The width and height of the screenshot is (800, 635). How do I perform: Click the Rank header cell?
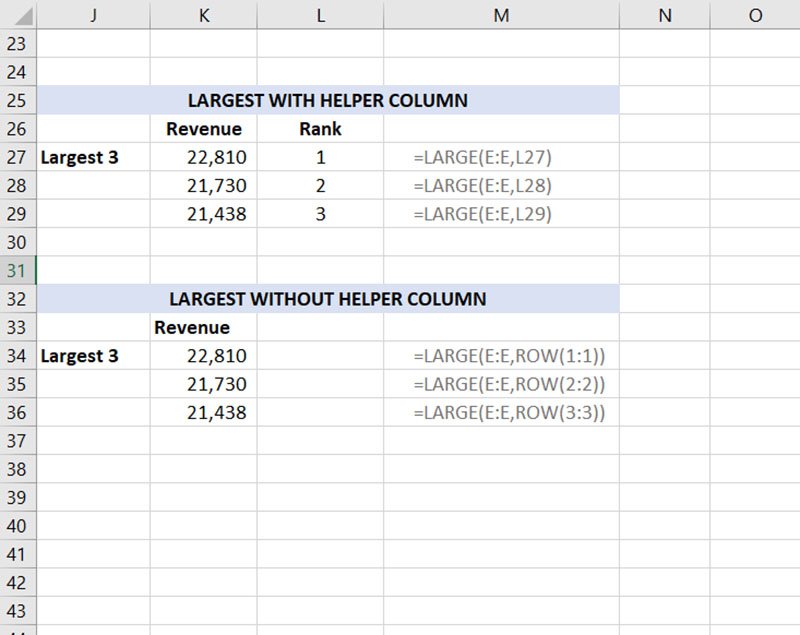[x=320, y=128]
